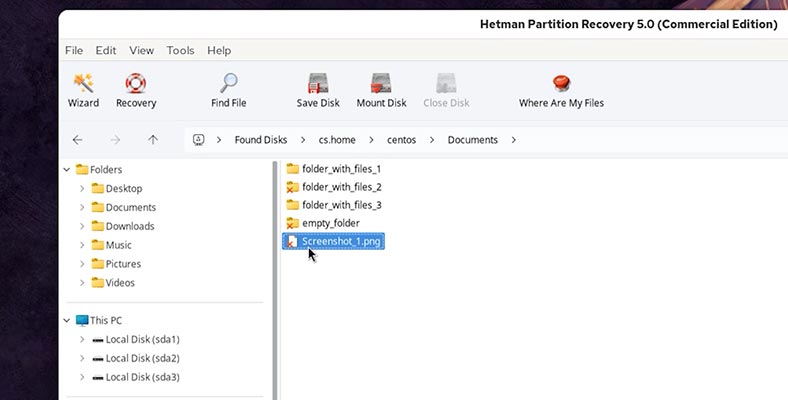Collapse the Folders tree section
This screenshot has height=400, width=788.
click(x=66, y=170)
